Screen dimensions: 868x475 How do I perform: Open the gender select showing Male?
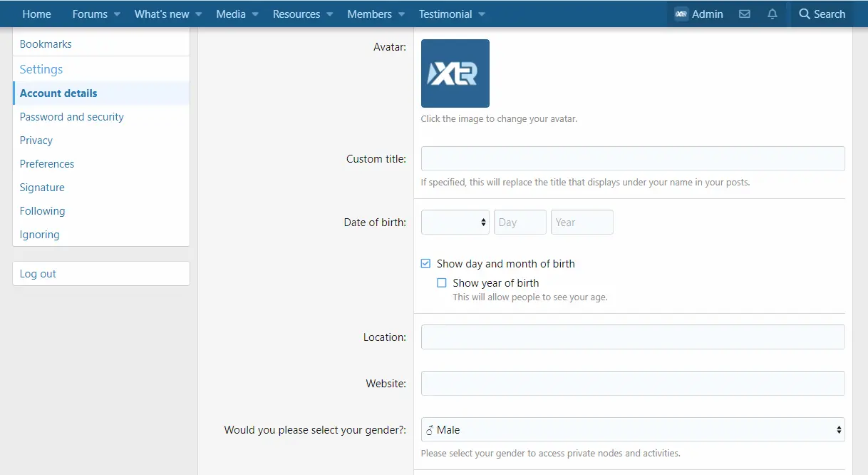(633, 430)
